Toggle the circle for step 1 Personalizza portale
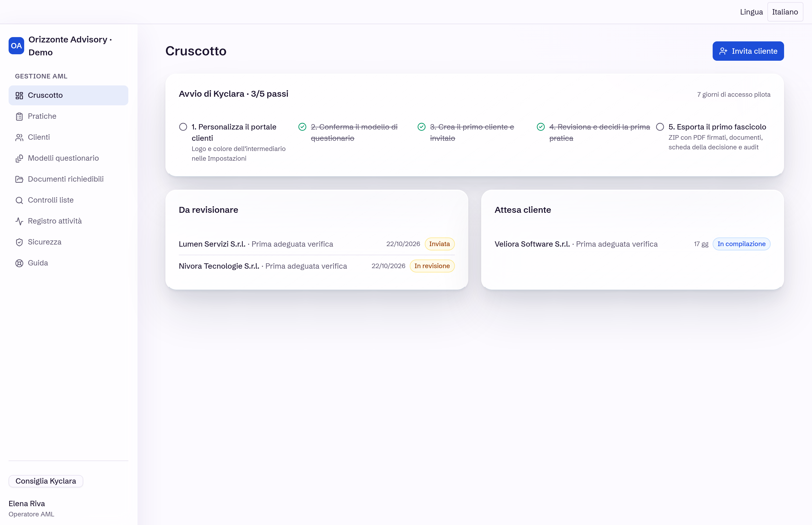The image size is (812, 525). click(x=183, y=127)
